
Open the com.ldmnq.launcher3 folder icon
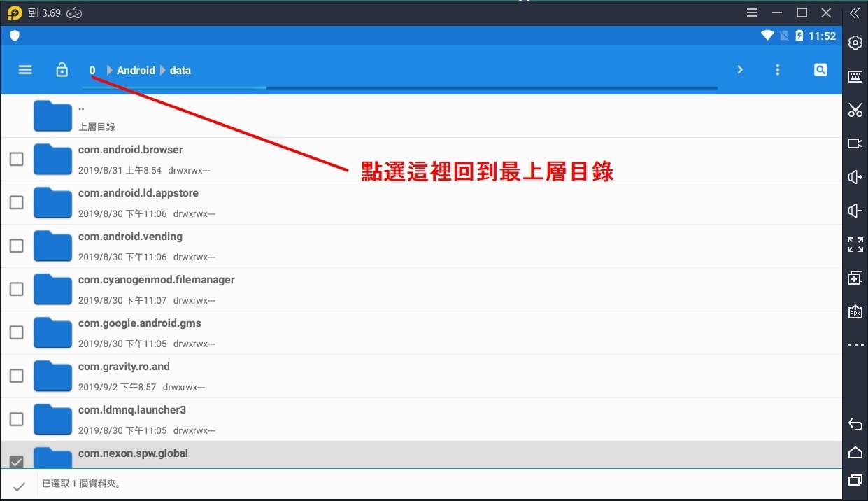tap(52, 420)
